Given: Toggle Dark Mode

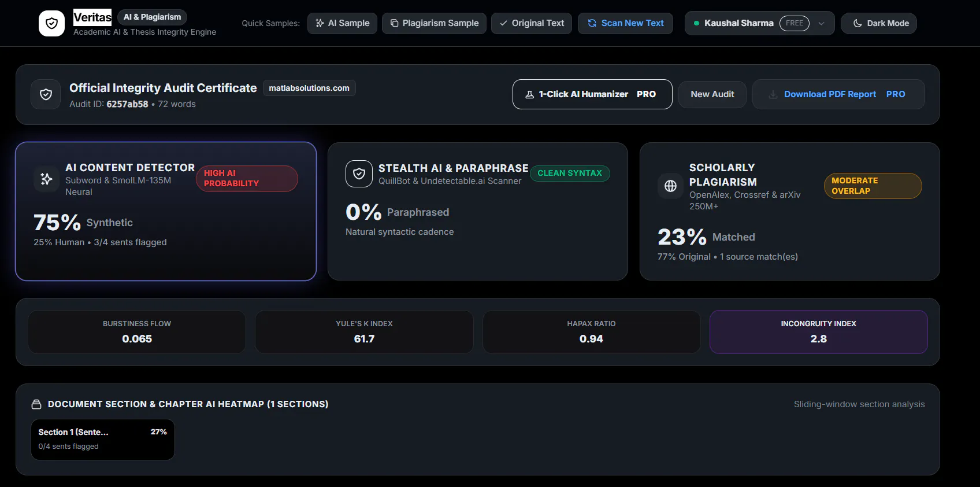Looking at the screenshot, I should (x=879, y=23).
